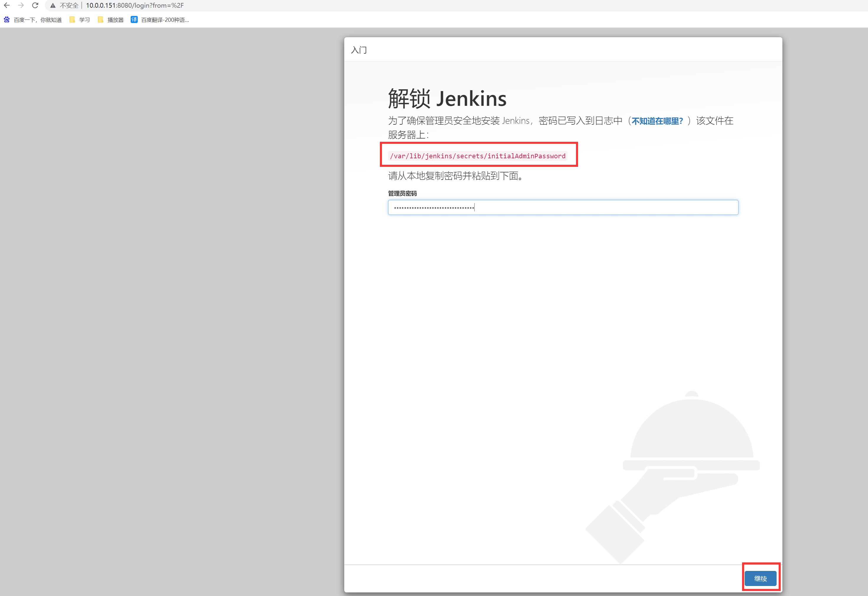Viewport: 868px width, 596px height.
Task: Click the Baidu paw bookmark icon
Action: pyautogui.click(x=7, y=19)
